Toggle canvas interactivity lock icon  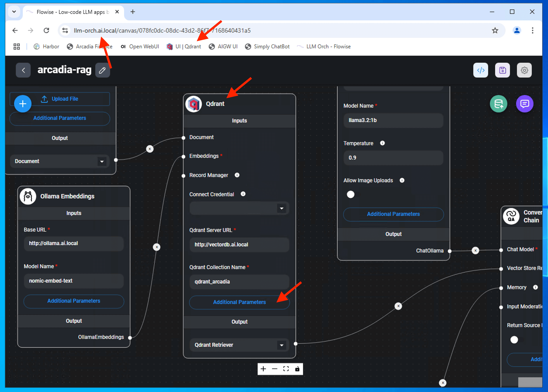(297, 369)
